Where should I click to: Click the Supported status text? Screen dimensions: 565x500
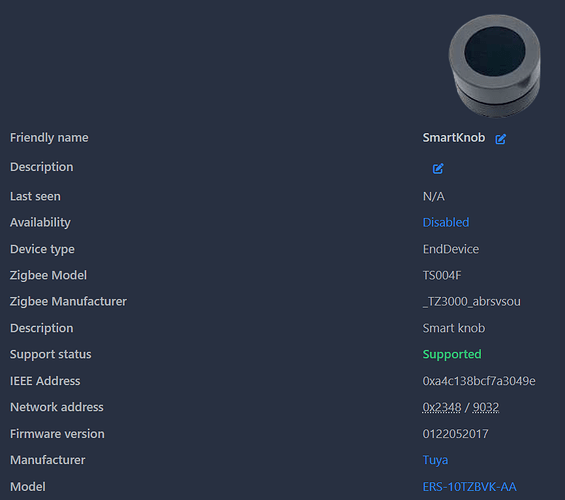click(452, 354)
